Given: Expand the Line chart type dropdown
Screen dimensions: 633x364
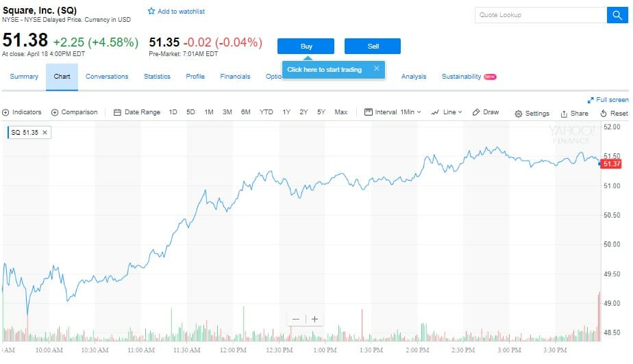Looking at the screenshot, I should click(x=447, y=112).
